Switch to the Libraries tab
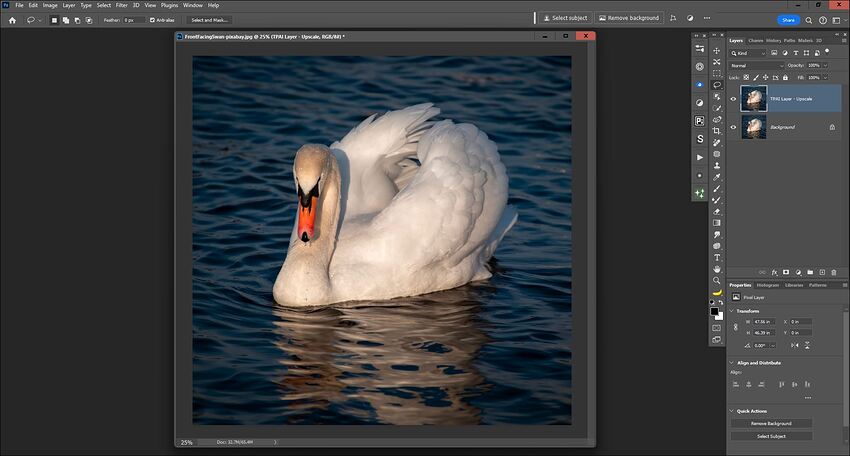 pyautogui.click(x=794, y=285)
